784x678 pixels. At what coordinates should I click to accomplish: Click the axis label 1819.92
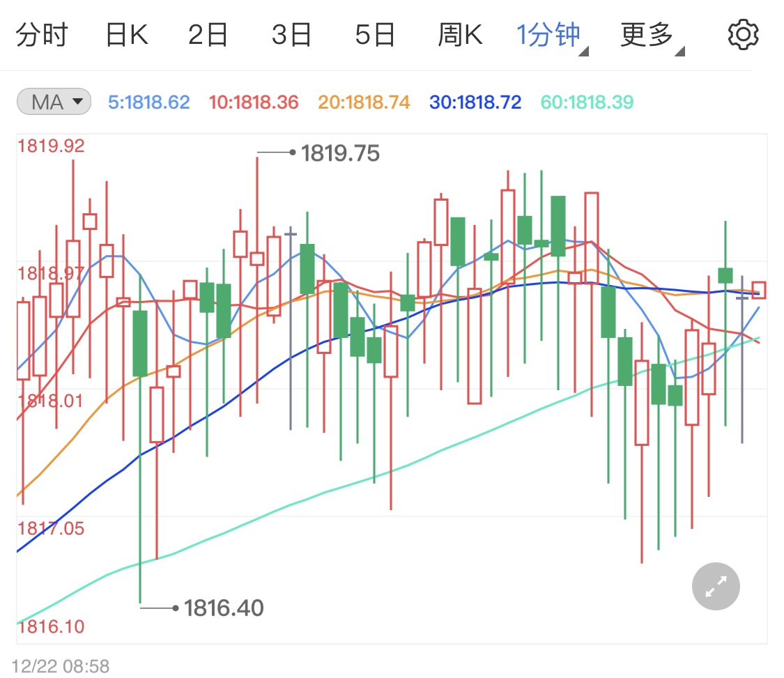pos(51,146)
